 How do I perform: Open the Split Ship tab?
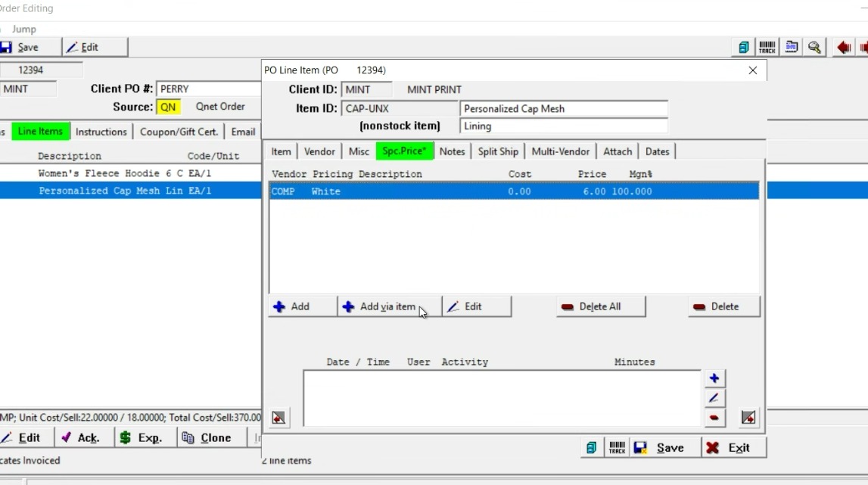498,151
